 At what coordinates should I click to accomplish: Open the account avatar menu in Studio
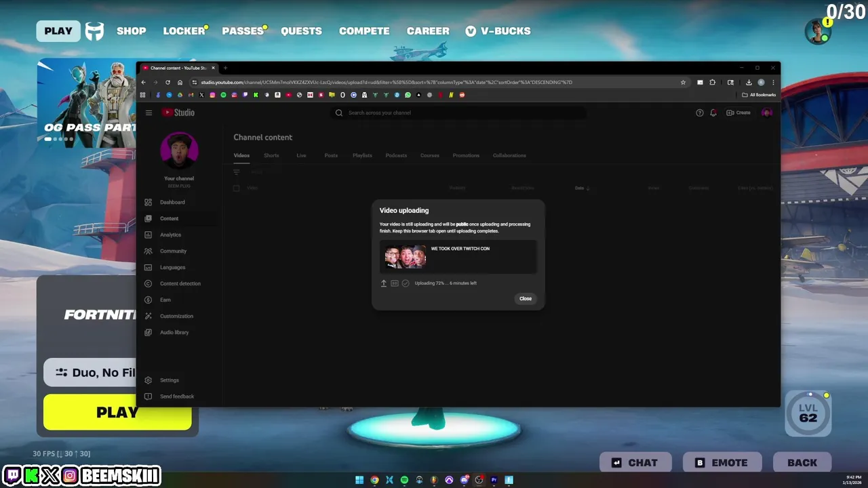click(767, 113)
